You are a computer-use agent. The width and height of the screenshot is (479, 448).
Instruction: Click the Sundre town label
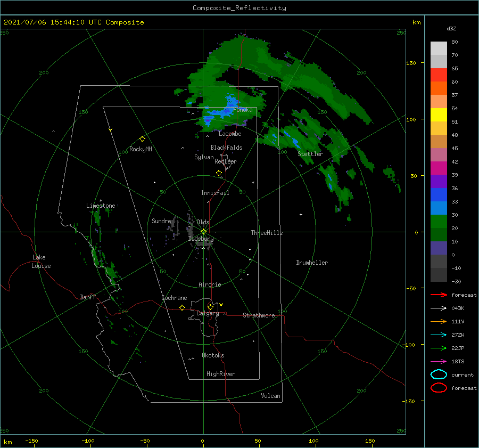[x=161, y=221]
